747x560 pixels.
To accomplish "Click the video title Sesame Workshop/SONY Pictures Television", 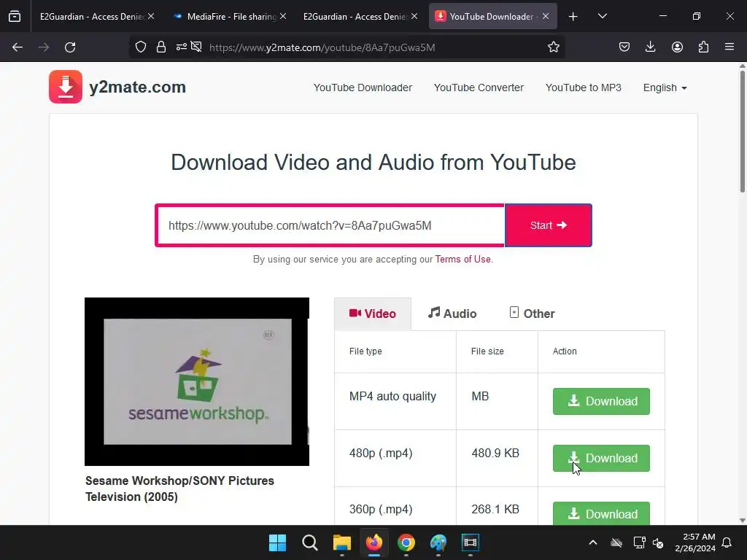I will click(x=179, y=489).
